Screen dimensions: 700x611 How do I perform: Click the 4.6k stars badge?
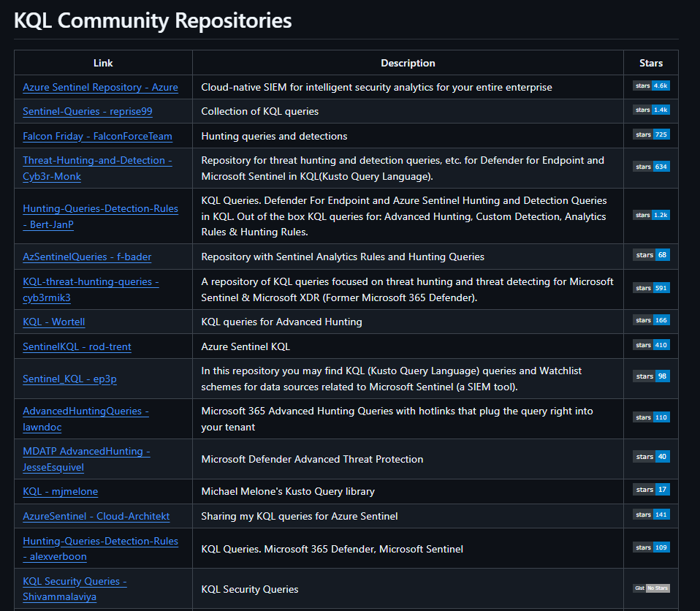pyautogui.click(x=651, y=86)
